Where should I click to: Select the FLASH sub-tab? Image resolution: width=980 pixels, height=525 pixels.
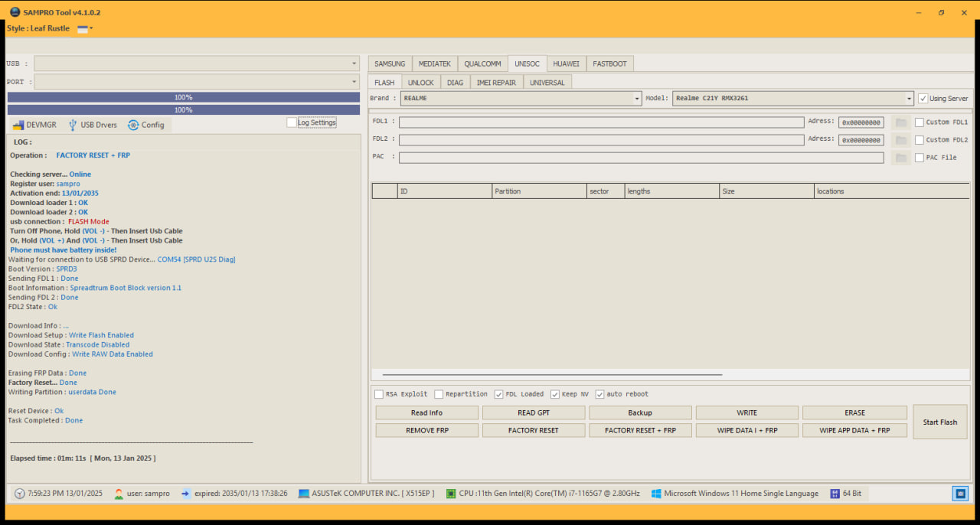pyautogui.click(x=384, y=82)
